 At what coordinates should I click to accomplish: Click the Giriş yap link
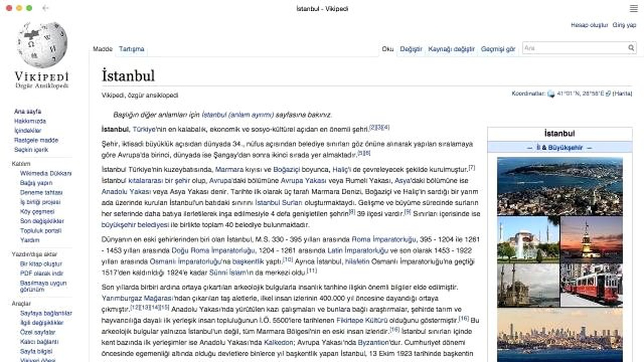click(x=624, y=25)
